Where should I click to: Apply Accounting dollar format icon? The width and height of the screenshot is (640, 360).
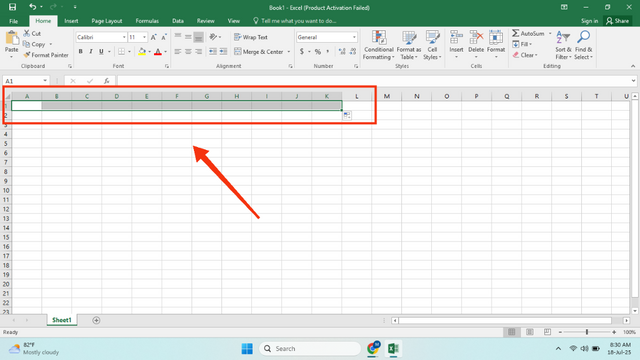click(302, 51)
